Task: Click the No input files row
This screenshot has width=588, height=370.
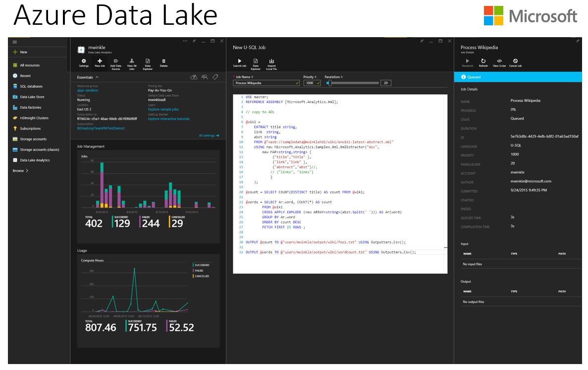Action: point(521,264)
